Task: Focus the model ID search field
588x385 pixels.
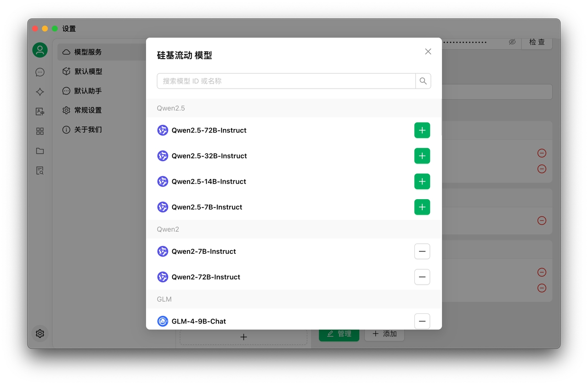Action: [286, 81]
